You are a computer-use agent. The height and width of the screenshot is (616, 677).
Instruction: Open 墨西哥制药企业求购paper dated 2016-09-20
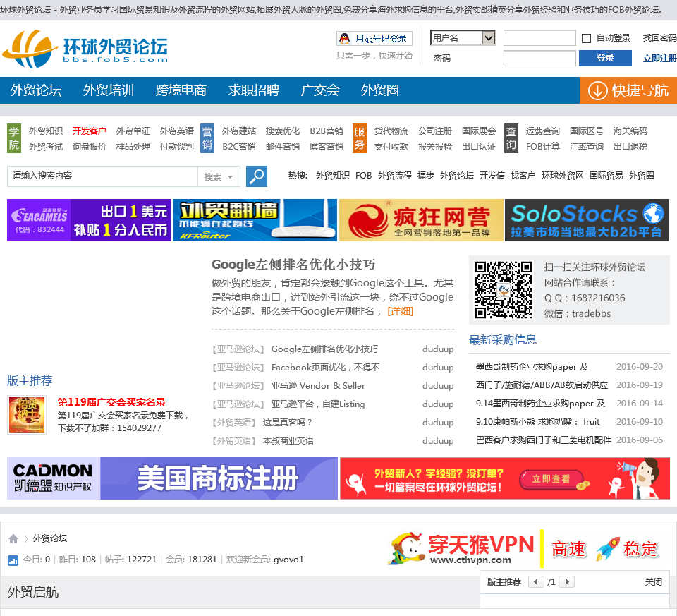tap(532, 367)
